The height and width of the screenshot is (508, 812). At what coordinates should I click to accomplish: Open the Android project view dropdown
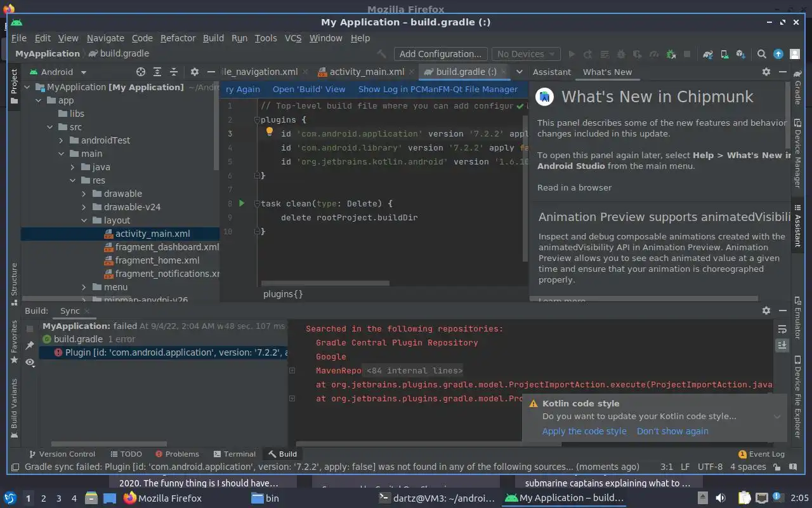click(57, 72)
